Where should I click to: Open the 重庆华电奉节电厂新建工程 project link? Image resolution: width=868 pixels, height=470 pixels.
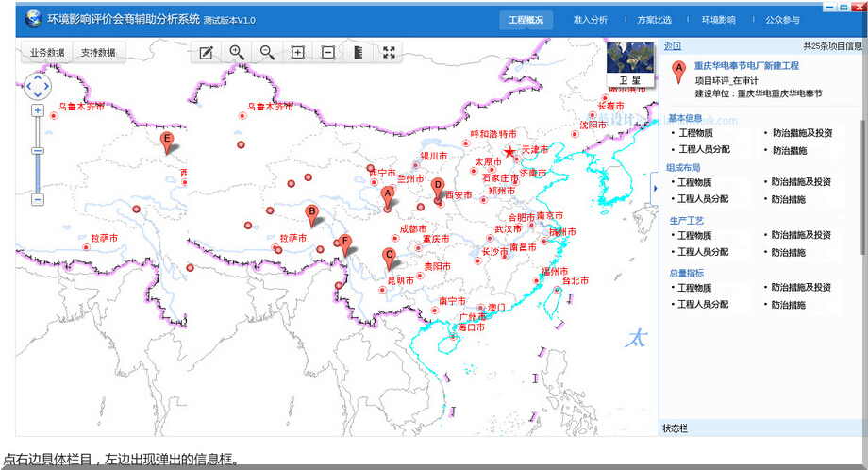coord(745,66)
